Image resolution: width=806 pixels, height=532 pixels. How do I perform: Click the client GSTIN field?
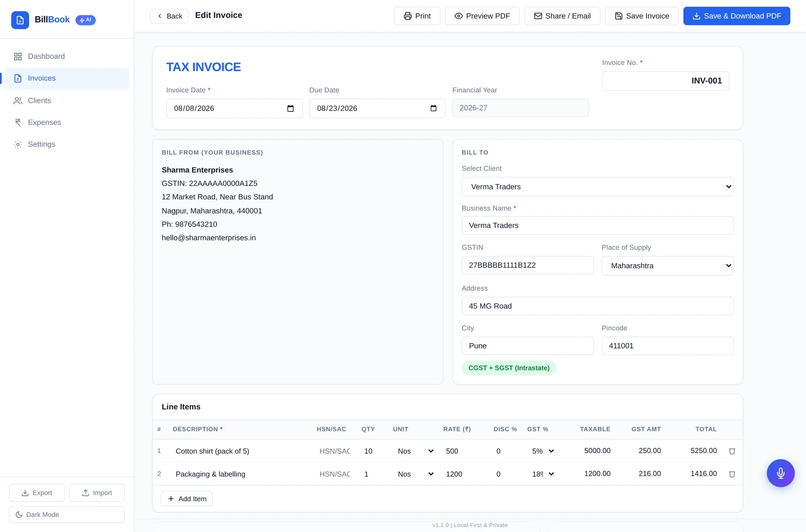[x=527, y=265]
